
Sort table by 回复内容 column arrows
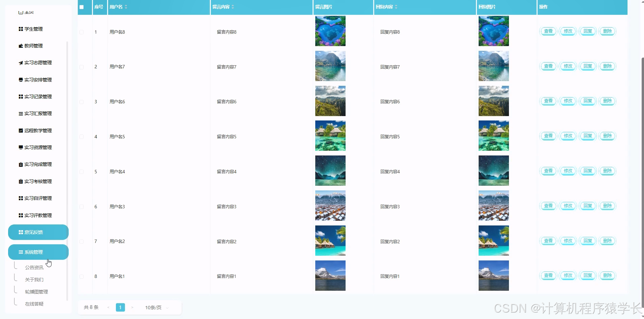396,7
